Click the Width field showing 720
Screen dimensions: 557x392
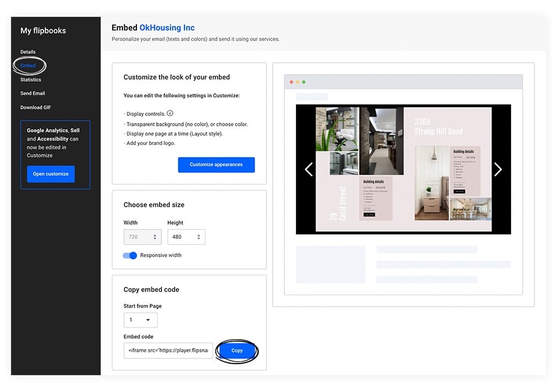[x=143, y=237]
